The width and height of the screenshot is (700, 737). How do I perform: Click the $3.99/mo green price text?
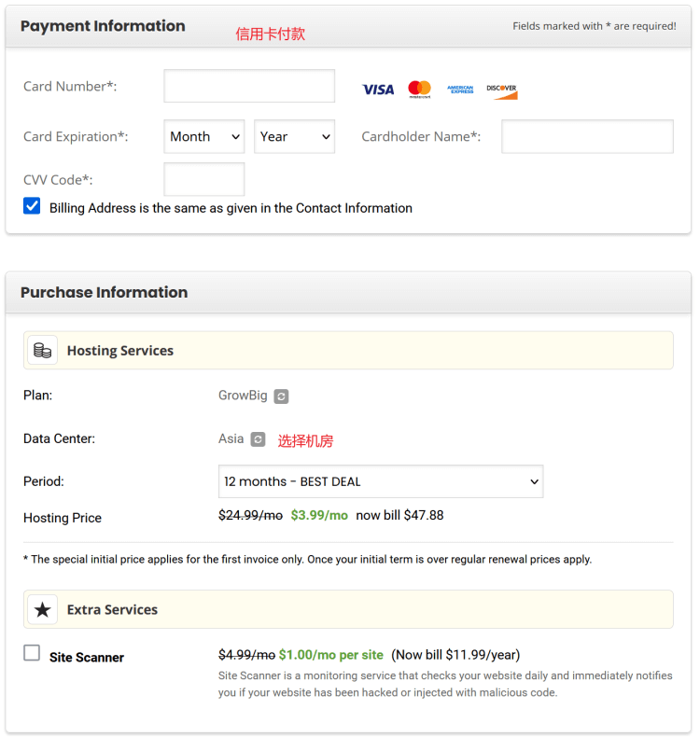tap(319, 515)
